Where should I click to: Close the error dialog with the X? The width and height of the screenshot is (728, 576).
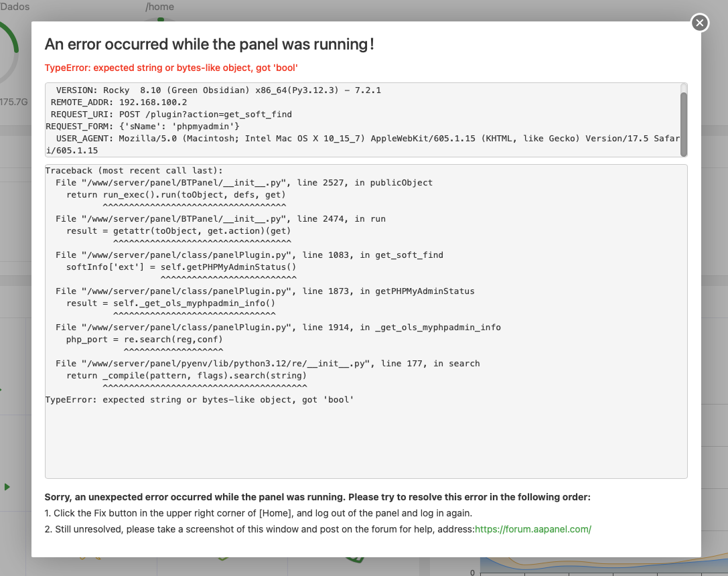(699, 23)
